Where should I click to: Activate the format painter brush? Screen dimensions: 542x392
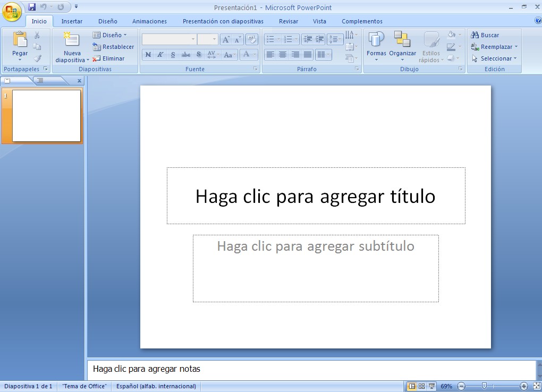click(37, 58)
